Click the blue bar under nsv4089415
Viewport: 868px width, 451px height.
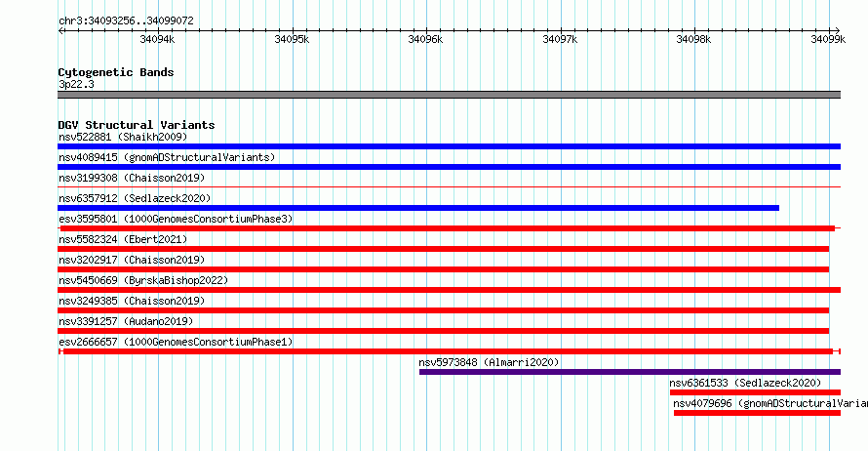(x=449, y=167)
